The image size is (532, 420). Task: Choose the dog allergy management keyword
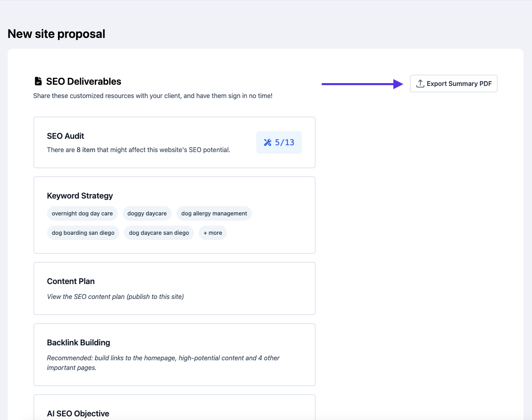pyautogui.click(x=214, y=213)
